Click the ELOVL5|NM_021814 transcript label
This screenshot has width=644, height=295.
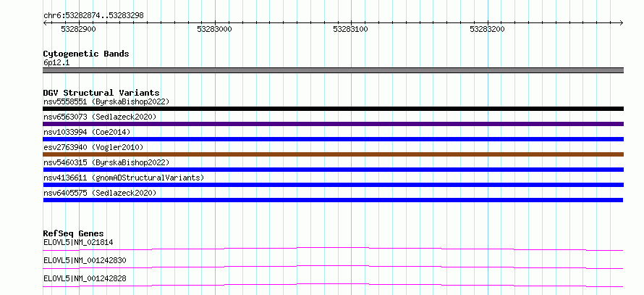click(78, 242)
